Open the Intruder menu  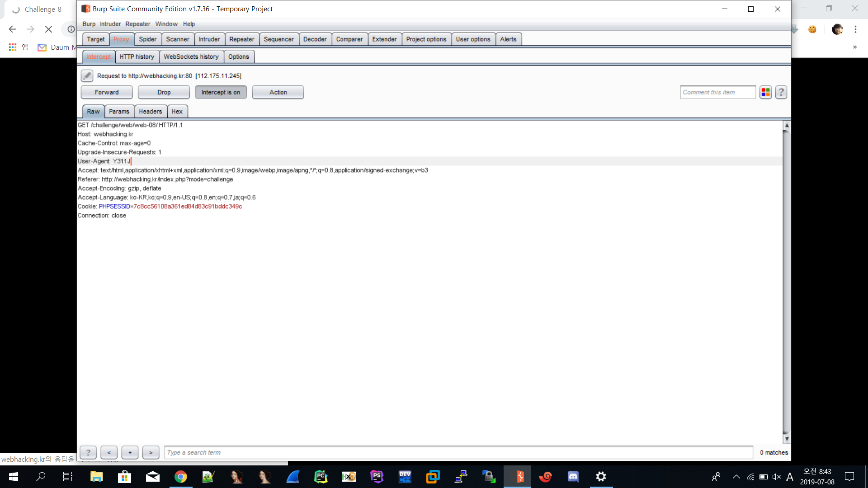(110, 24)
